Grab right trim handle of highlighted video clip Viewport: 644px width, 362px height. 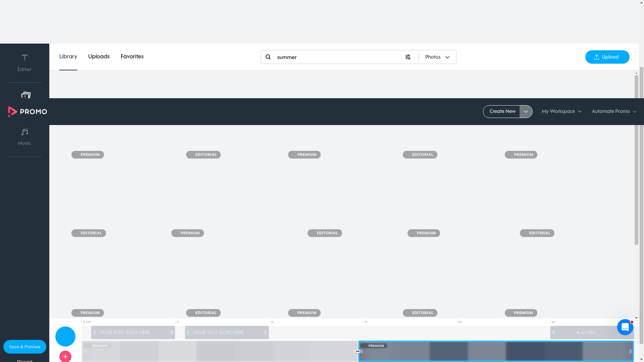coord(630,351)
